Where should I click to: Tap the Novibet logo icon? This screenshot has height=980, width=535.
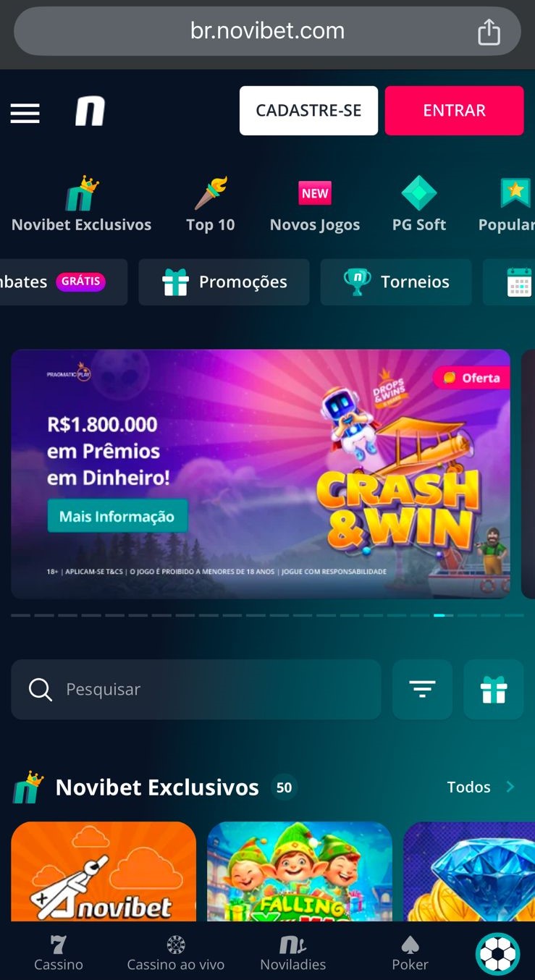pyautogui.click(x=90, y=111)
